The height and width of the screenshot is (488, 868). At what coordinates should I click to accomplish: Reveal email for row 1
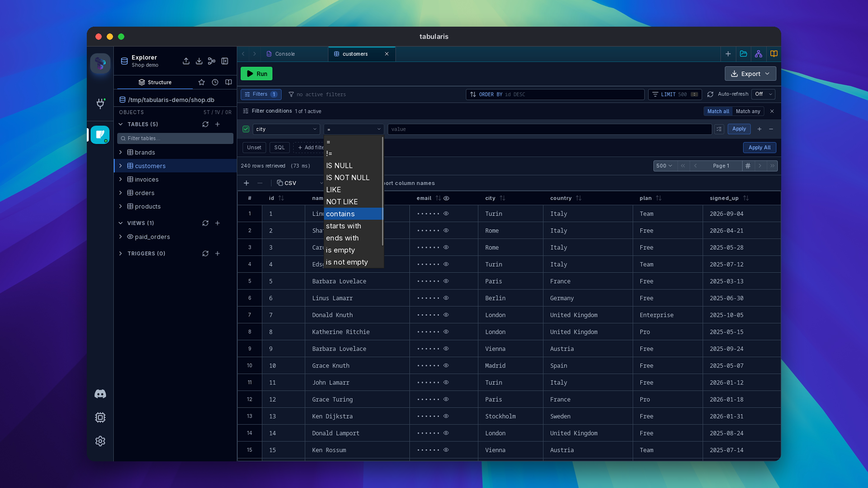click(446, 214)
